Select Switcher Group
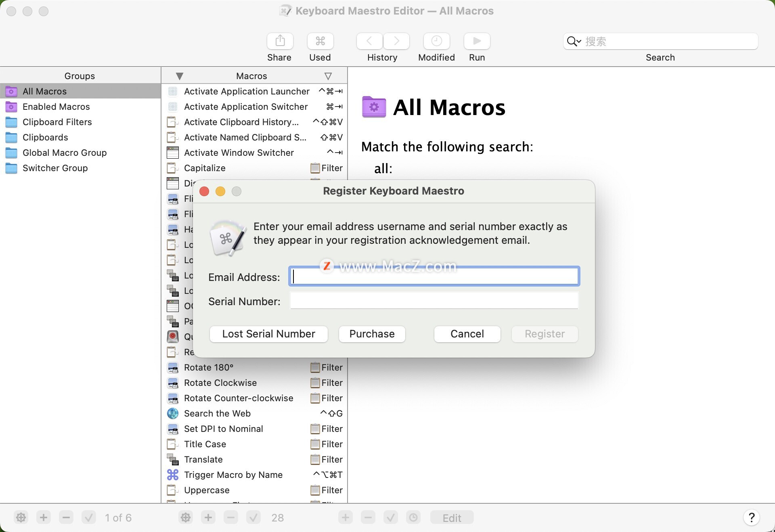This screenshot has height=532, width=775. (x=80, y=168)
